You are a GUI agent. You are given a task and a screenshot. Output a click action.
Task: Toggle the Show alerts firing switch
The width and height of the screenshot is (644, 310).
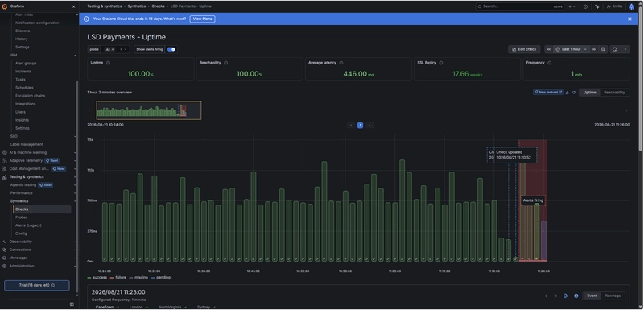171,49
